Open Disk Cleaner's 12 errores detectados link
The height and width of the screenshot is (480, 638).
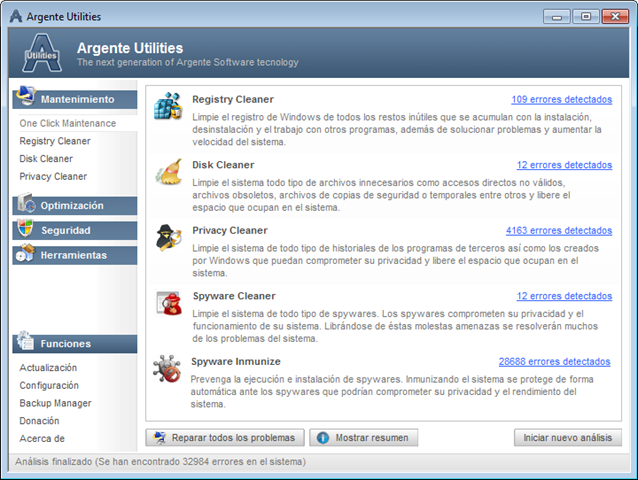click(x=564, y=165)
